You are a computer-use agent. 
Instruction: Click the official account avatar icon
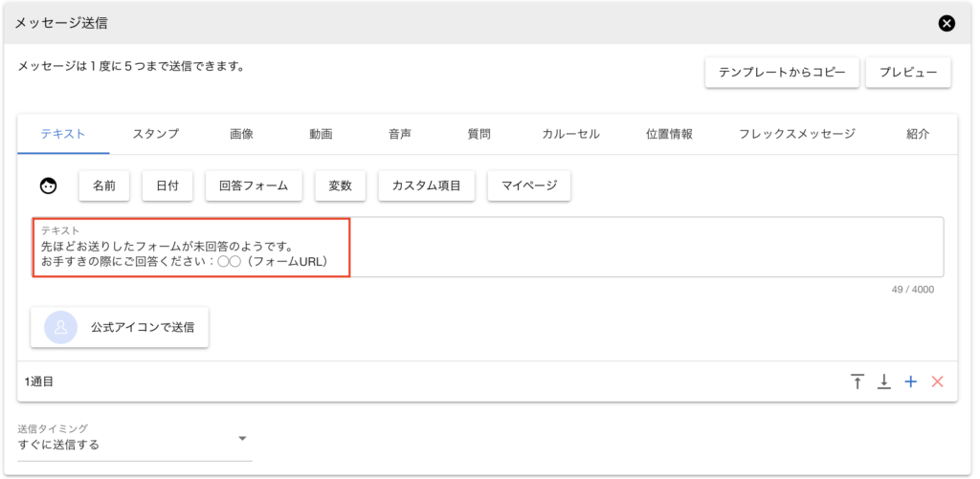[x=61, y=327]
